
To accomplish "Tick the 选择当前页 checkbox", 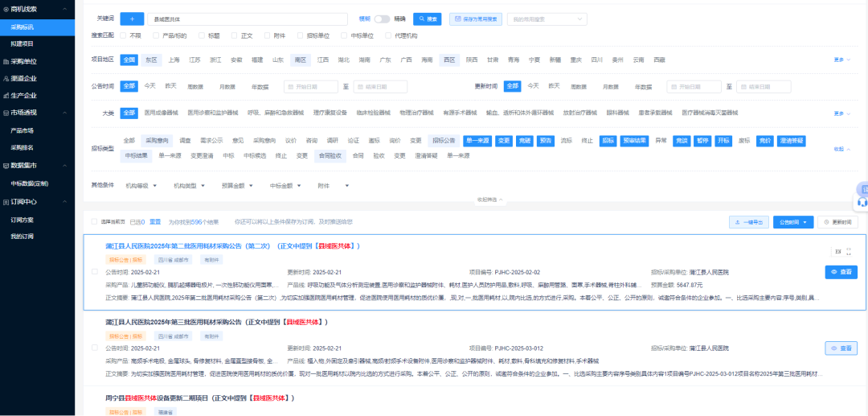I will [x=94, y=221].
